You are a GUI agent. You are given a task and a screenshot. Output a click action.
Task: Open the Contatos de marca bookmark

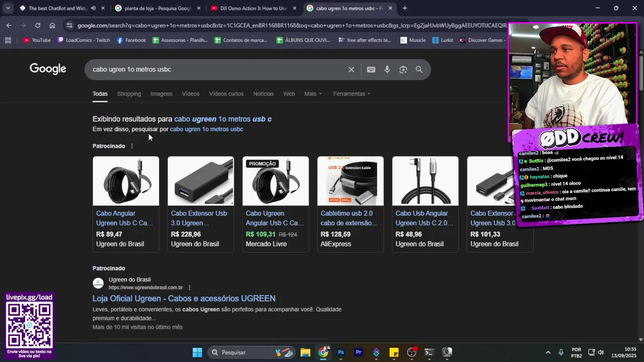[x=241, y=40]
